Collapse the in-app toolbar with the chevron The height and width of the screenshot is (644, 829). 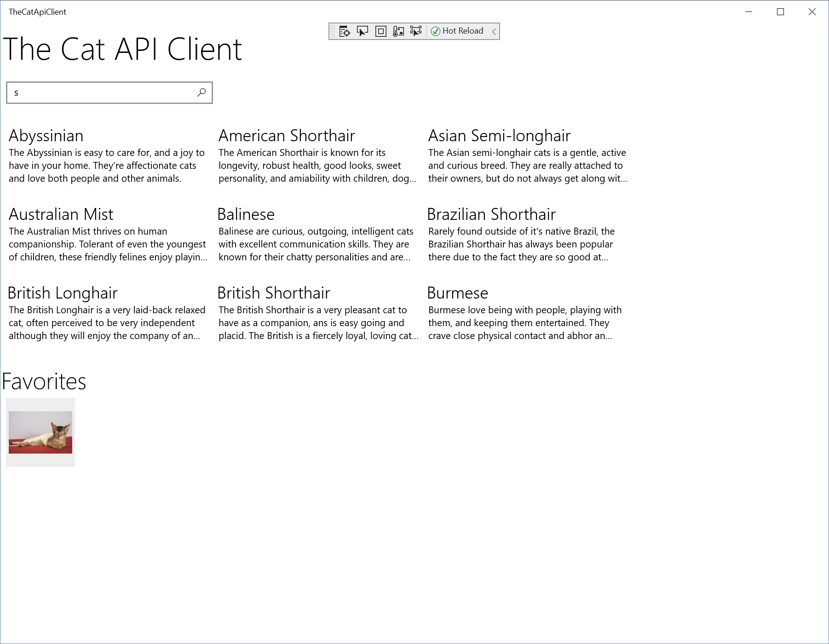(x=494, y=31)
